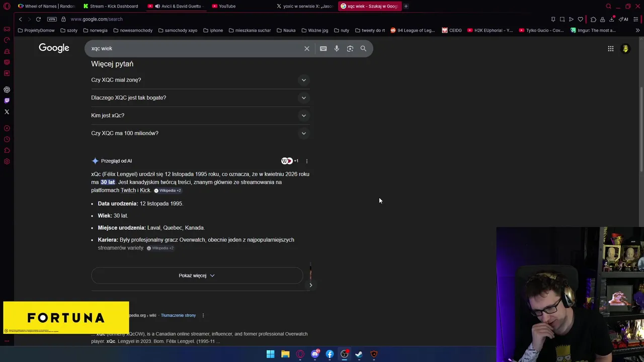Click the Google logo
This screenshot has height=362, width=644.
[x=54, y=48]
